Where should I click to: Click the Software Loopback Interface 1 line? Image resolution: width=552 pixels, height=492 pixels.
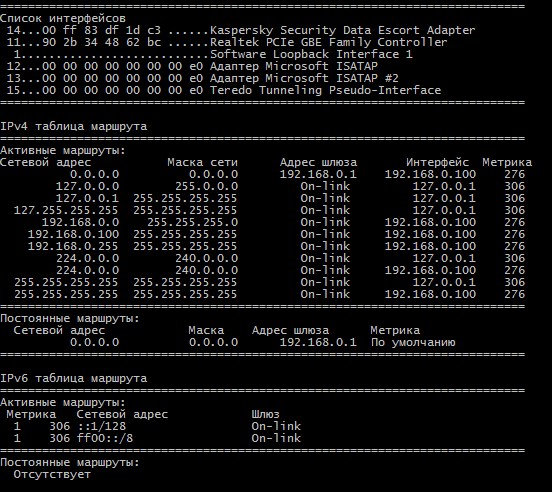coord(213,54)
